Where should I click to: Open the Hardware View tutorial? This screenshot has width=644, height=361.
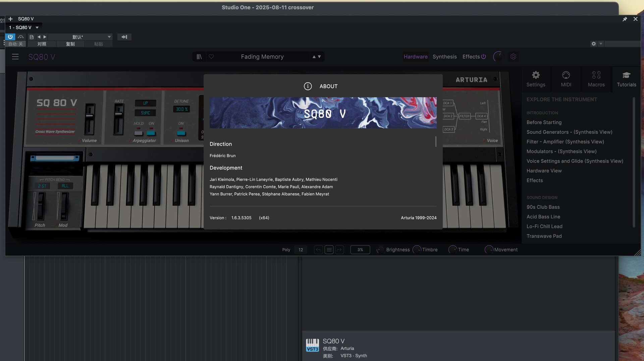click(x=544, y=171)
